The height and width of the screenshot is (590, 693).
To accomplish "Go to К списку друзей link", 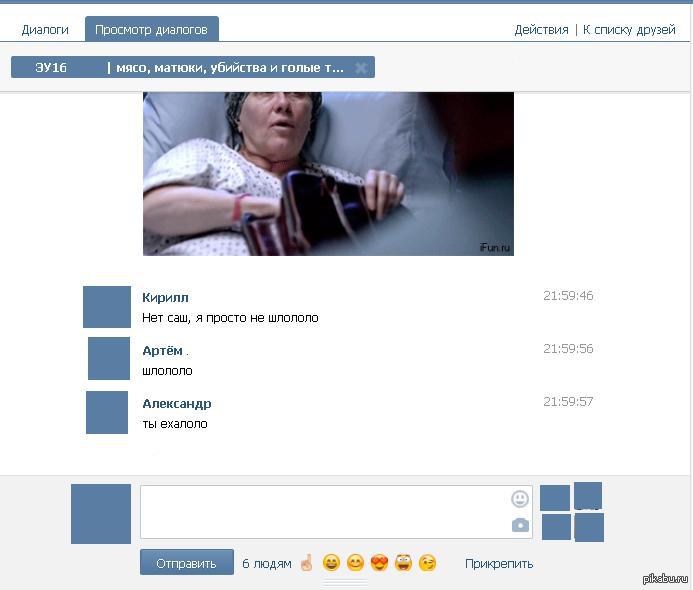I will point(629,30).
